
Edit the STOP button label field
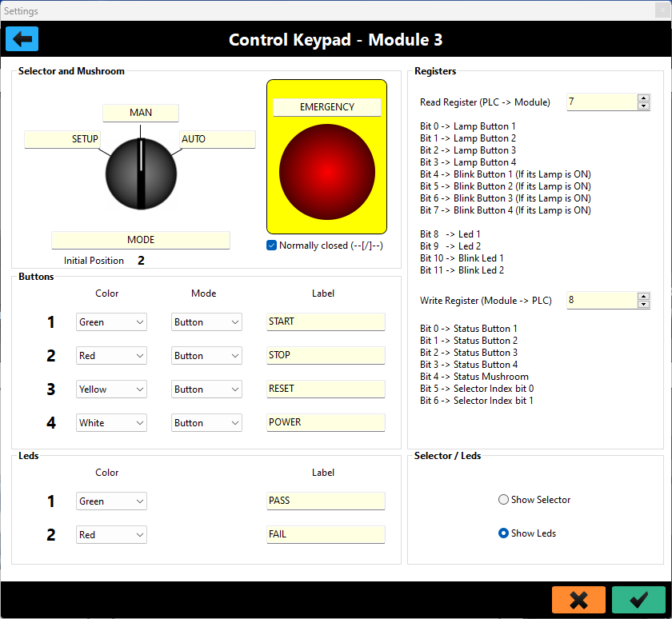326,355
